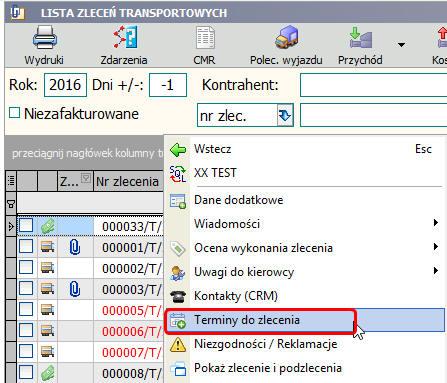Image resolution: width=447 pixels, height=383 pixels.
Task: Tick checkbox for order 000003/T/
Action: (26, 288)
